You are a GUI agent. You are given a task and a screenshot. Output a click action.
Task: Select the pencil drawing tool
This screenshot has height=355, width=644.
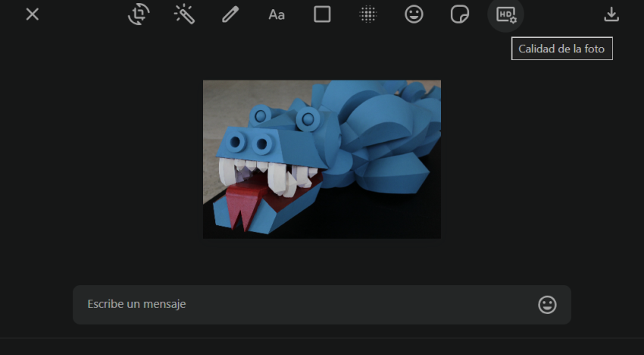pos(230,14)
